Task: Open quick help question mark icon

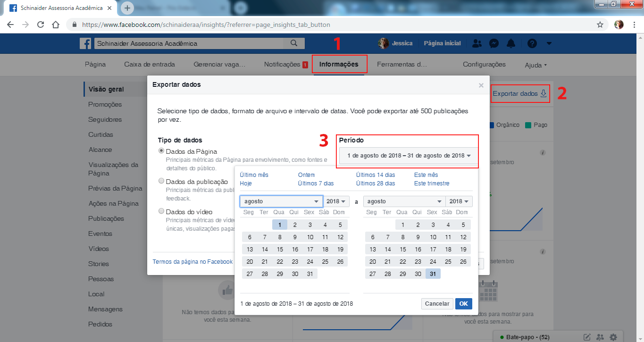Action: (532, 43)
